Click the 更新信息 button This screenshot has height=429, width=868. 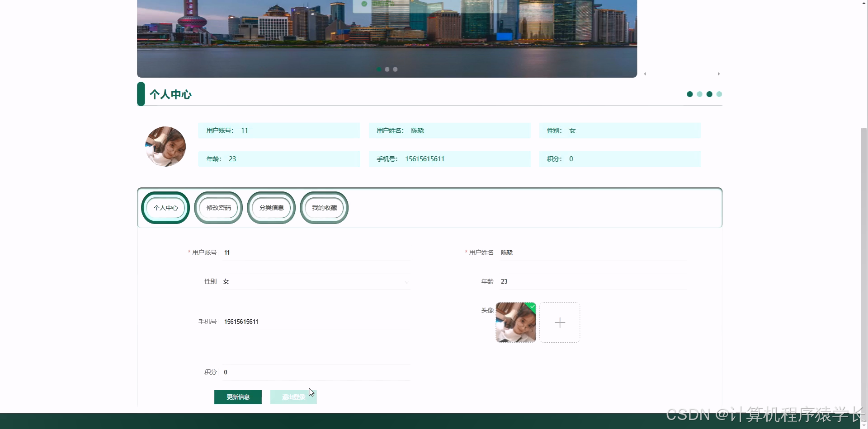(x=238, y=397)
